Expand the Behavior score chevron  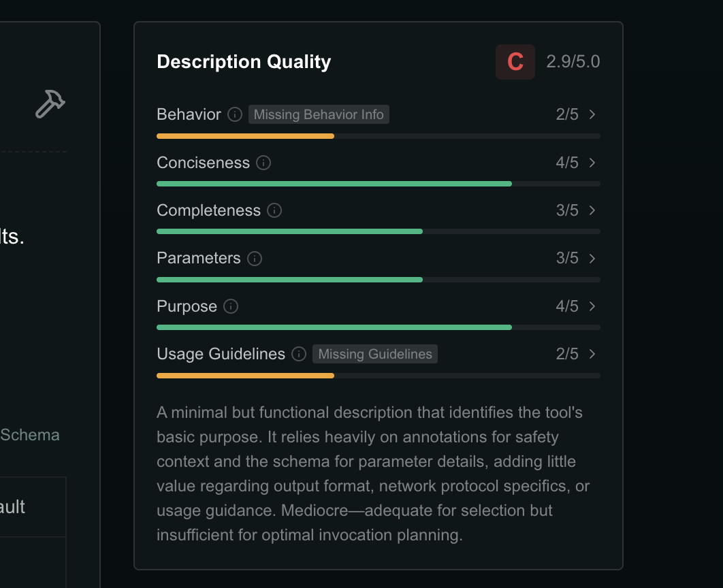click(x=592, y=114)
